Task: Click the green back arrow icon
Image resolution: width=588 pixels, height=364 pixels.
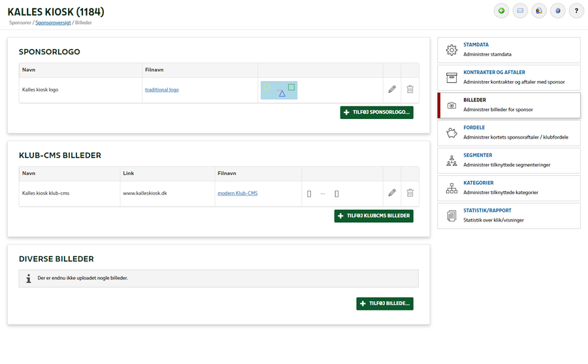Action: (501, 11)
